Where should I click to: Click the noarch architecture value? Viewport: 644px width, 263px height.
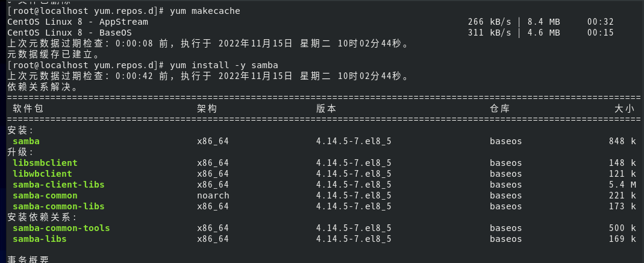click(x=213, y=195)
